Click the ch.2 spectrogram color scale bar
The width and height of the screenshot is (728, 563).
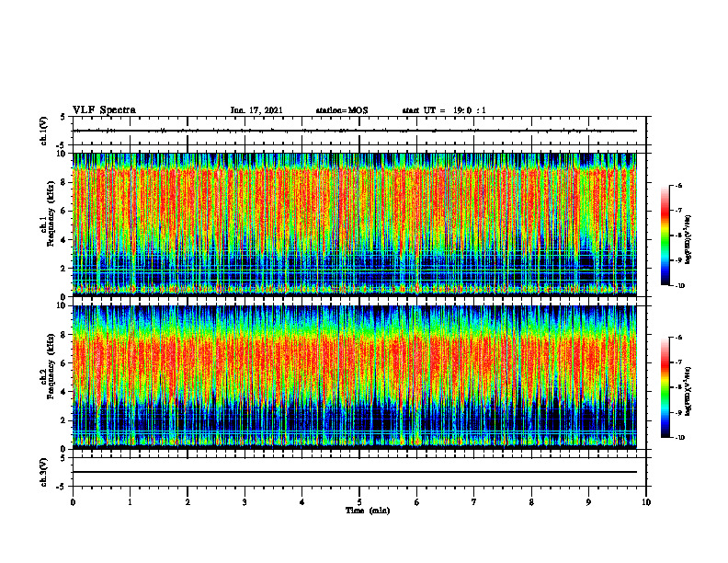point(665,387)
